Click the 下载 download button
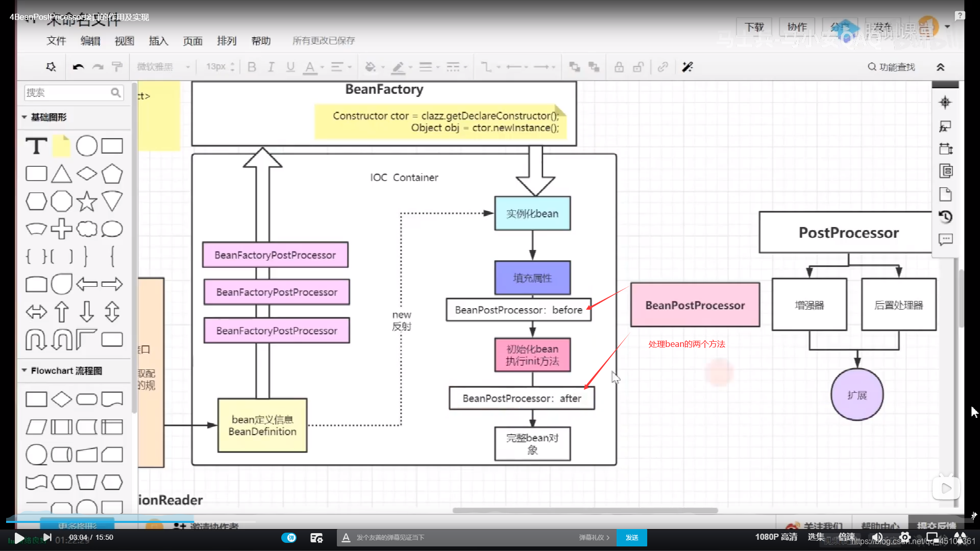This screenshot has width=980, height=551. pyautogui.click(x=754, y=27)
